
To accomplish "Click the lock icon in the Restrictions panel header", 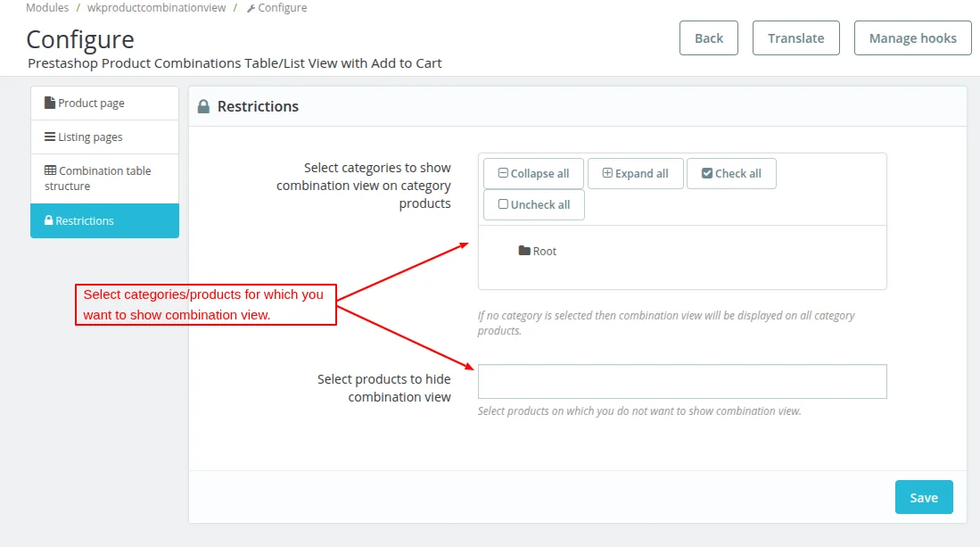I will 203,105.
